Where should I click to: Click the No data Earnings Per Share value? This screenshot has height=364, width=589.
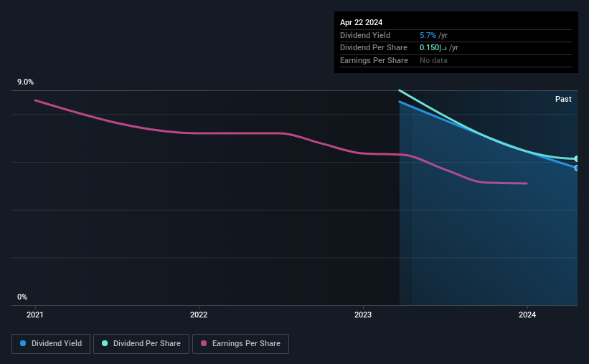coord(433,60)
